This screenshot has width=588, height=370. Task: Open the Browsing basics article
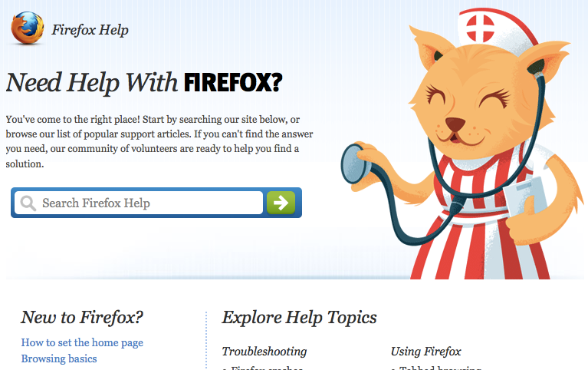59,358
